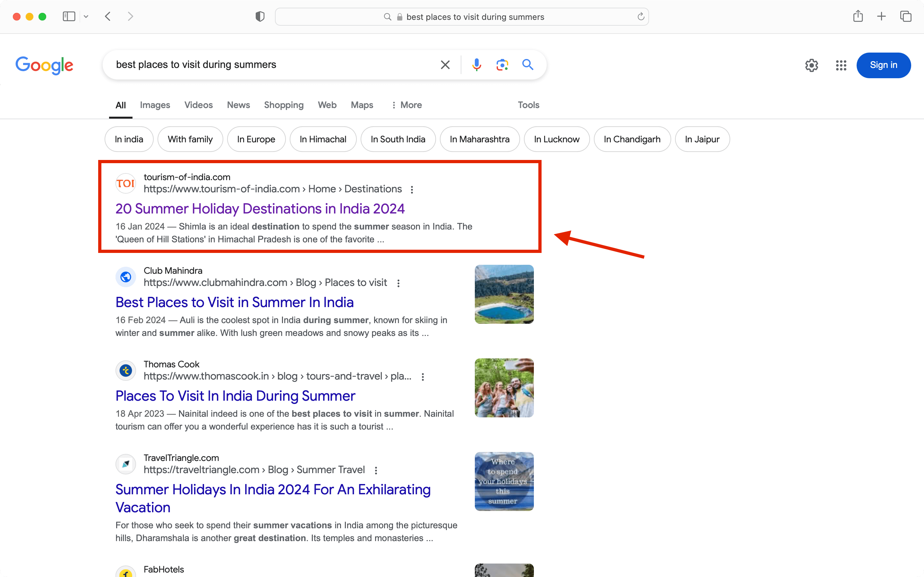Viewport: 924px width, 577px height.
Task: Open Google quick settings gear
Action: click(811, 65)
